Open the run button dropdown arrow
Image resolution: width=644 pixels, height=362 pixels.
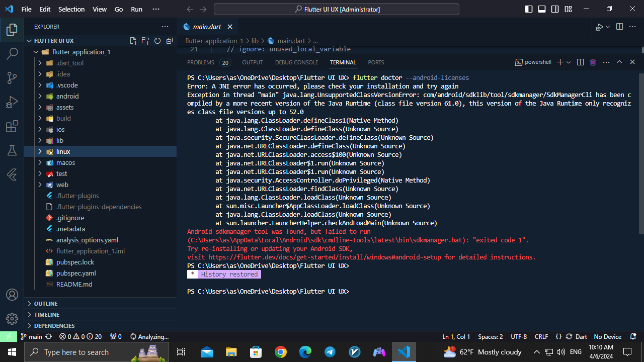[608, 27]
